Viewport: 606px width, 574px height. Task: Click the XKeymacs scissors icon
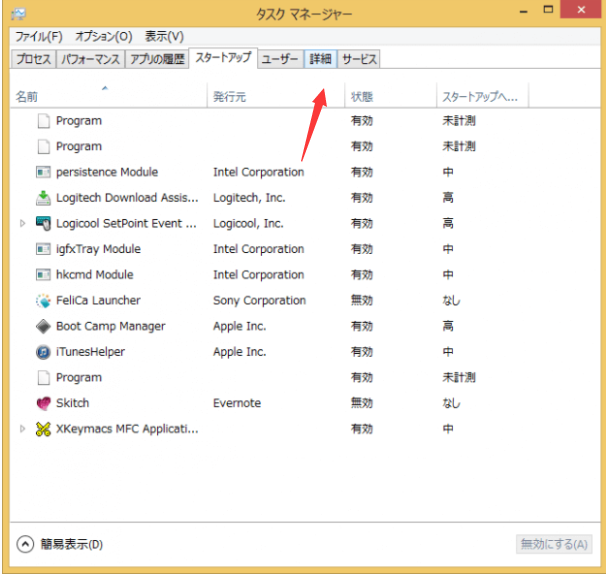pyautogui.click(x=43, y=429)
